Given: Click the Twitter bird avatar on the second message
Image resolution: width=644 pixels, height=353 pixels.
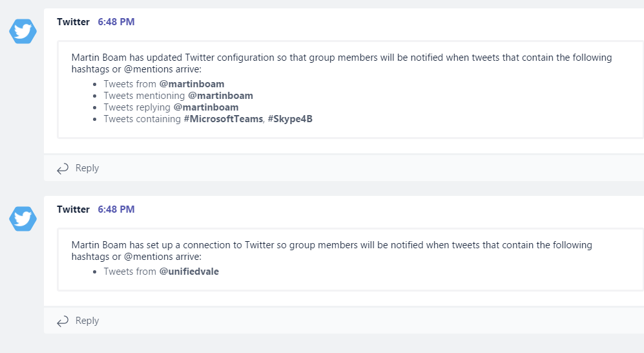Looking at the screenshot, I should (x=23, y=219).
